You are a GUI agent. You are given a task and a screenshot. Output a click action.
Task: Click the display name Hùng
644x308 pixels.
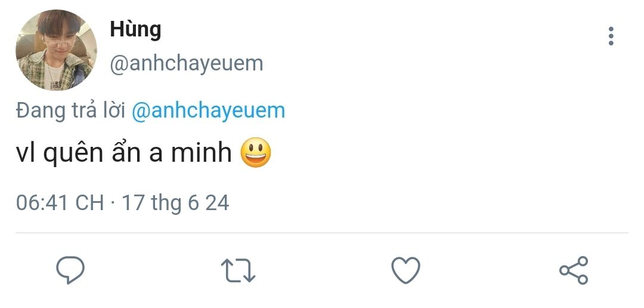pos(135,30)
